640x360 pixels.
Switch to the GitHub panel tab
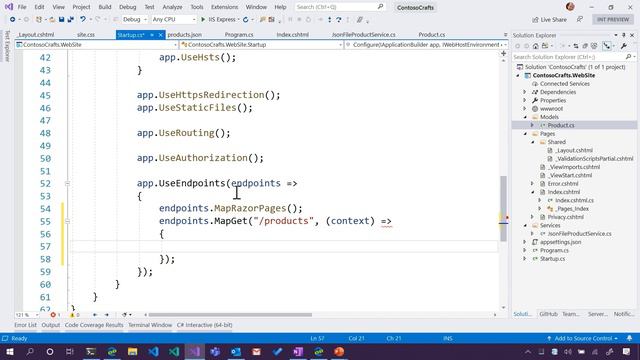pyautogui.click(x=548, y=314)
